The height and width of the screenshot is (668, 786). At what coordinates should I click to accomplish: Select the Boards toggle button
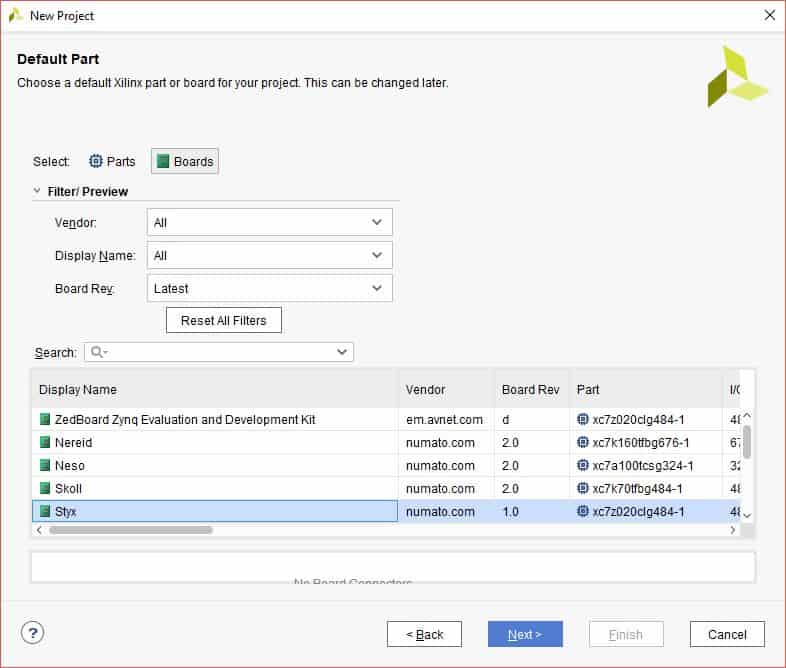pyautogui.click(x=185, y=161)
